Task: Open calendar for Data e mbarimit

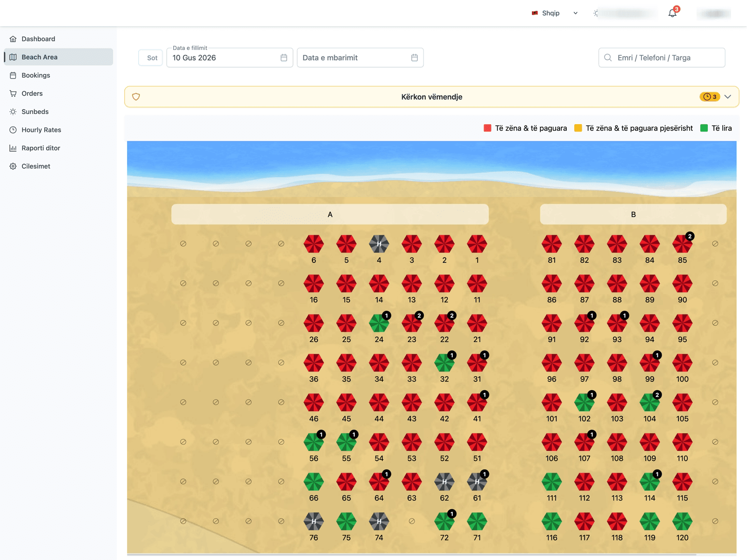Action: click(x=415, y=58)
